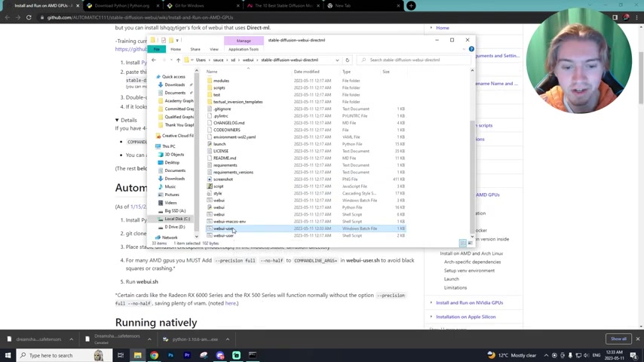The width and height of the screenshot is (644, 362).
Task: Switch to details view layout icon
Action: (462, 243)
